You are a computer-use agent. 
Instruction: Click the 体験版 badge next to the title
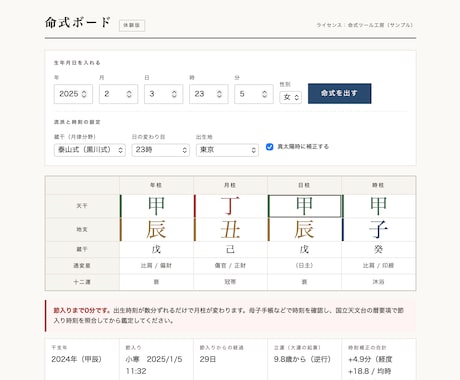[132, 25]
